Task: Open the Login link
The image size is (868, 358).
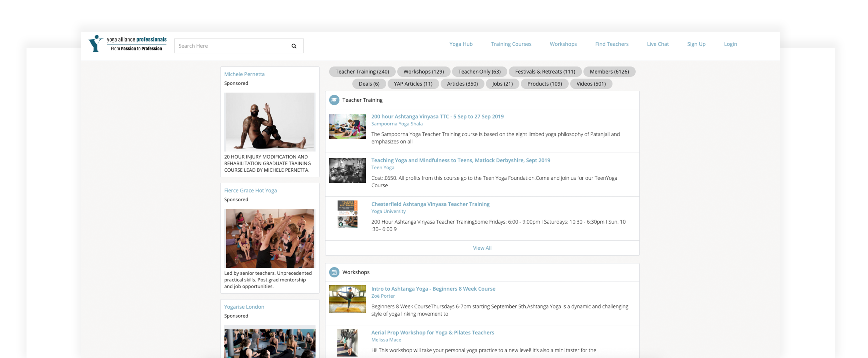Action: click(730, 44)
